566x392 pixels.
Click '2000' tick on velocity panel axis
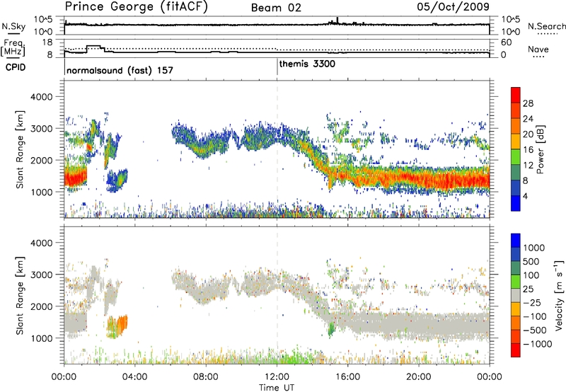[41, 306]
